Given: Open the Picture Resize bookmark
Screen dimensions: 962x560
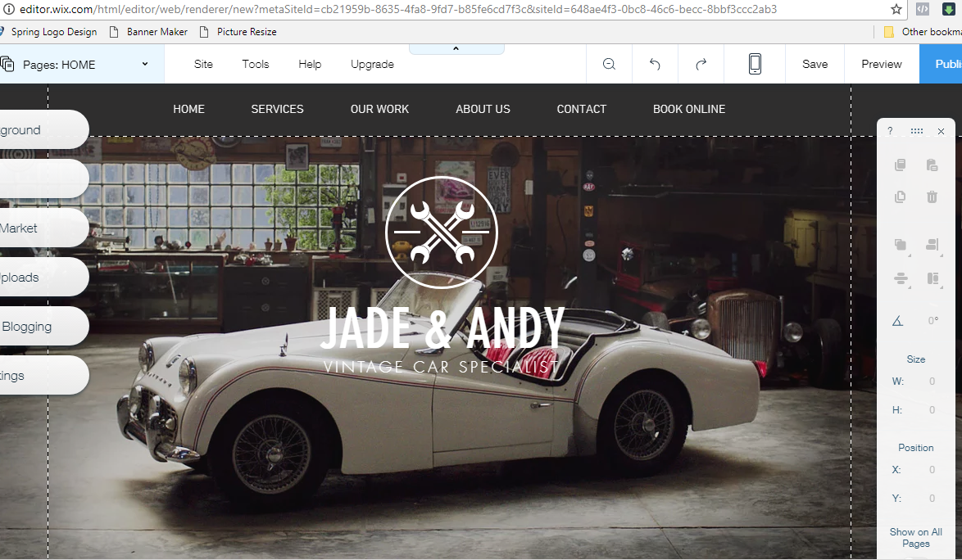Looking at the screenshot, I should (x=238, y=32).
